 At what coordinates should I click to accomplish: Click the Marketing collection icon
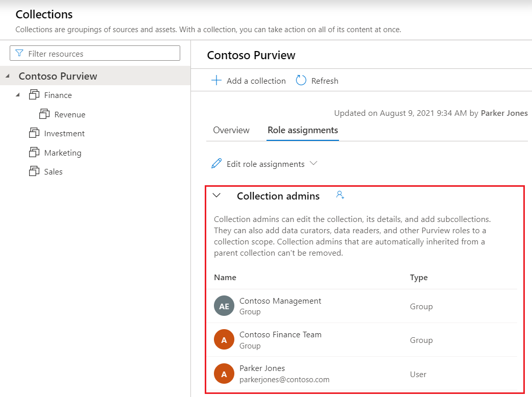point(35,152)
